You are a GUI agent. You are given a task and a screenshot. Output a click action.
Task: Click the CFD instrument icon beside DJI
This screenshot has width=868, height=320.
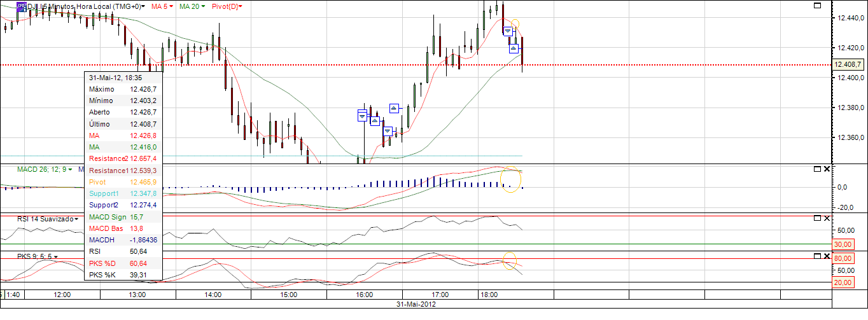(22, 6)
